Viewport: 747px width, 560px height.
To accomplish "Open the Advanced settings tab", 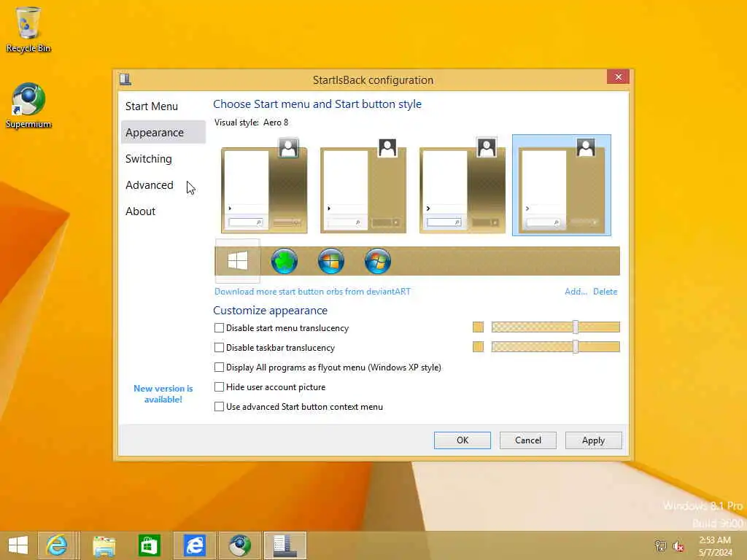I will click(x=163, y=184).
